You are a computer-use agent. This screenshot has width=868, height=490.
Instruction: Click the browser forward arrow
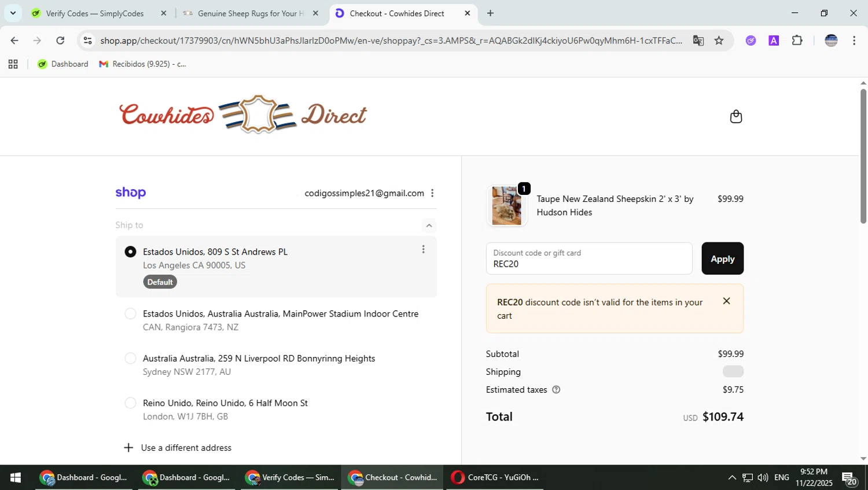[x=37, y=40]
